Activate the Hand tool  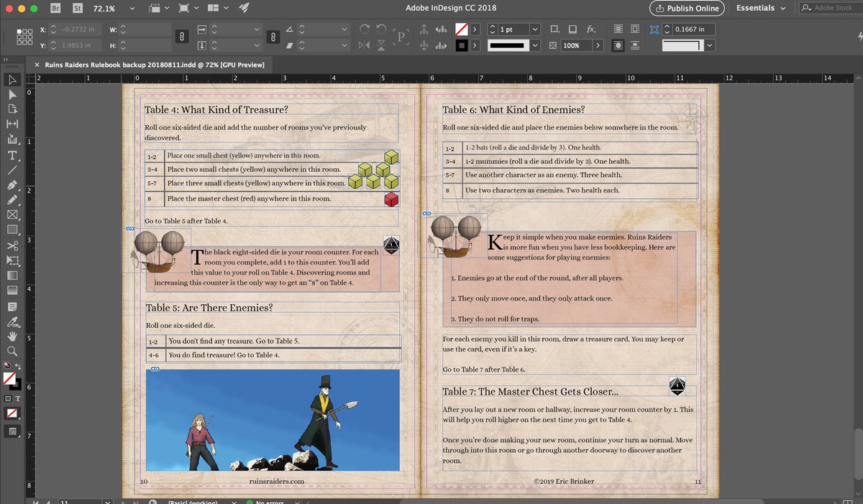click(12, 336)
